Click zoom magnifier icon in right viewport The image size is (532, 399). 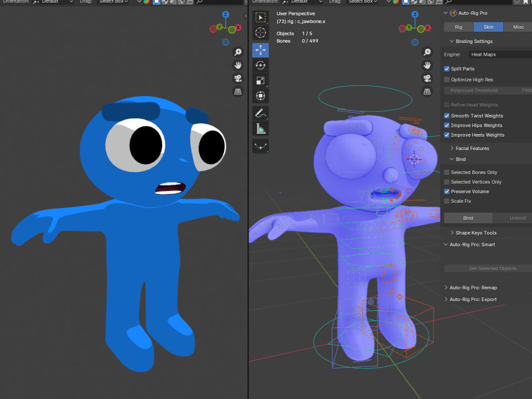tap(427, 52)
